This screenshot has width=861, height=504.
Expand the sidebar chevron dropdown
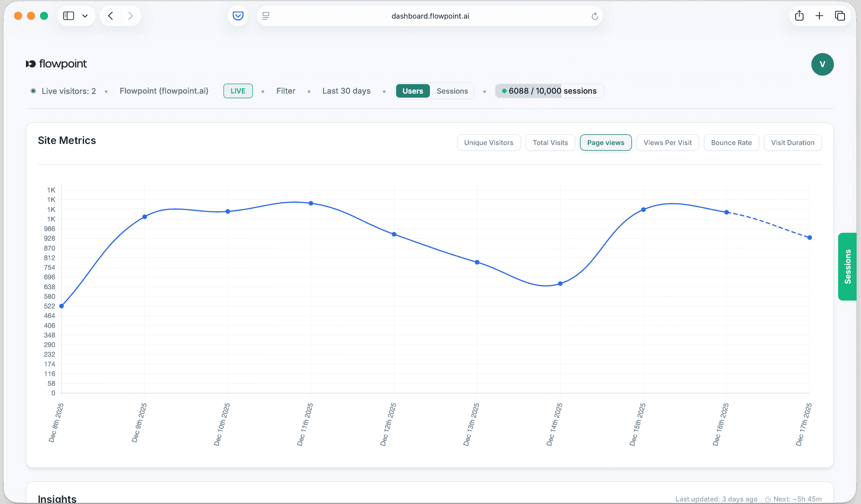pos(85,16)
